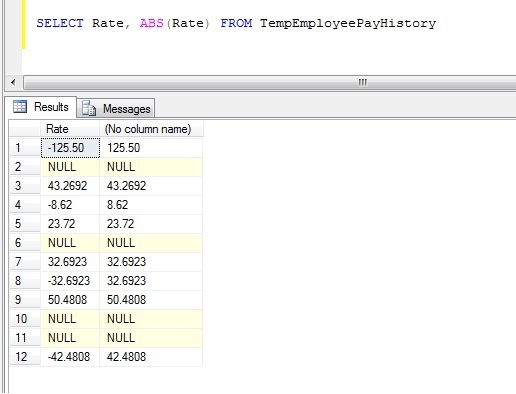Click the Messages tab icon
This screenshot has width=516, height=394.
click(x=89, y=108)
